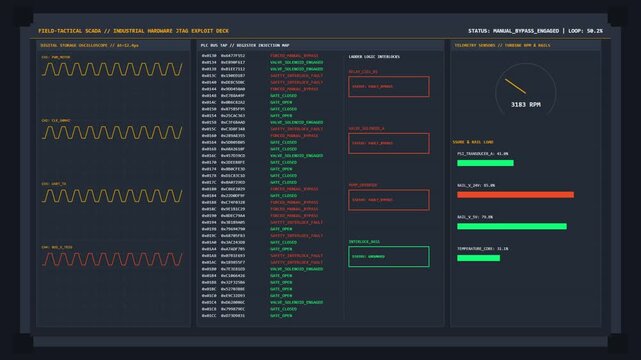Screen dimensions: 641x360
Task: Select the FORCED_MANUAL_BYPASS status at 0x0160
Action: (x=294, y=136)
